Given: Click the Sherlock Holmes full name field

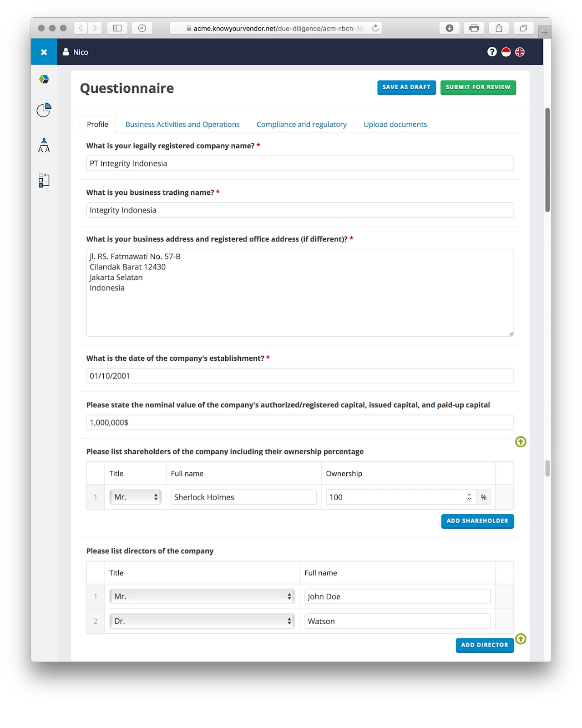Looking at the screenshot, I should 243,497.
